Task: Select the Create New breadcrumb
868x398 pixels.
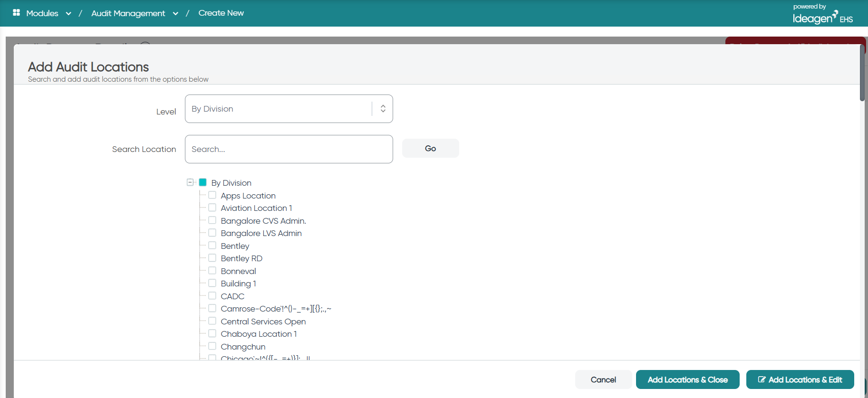Action: tap(221, 13)
